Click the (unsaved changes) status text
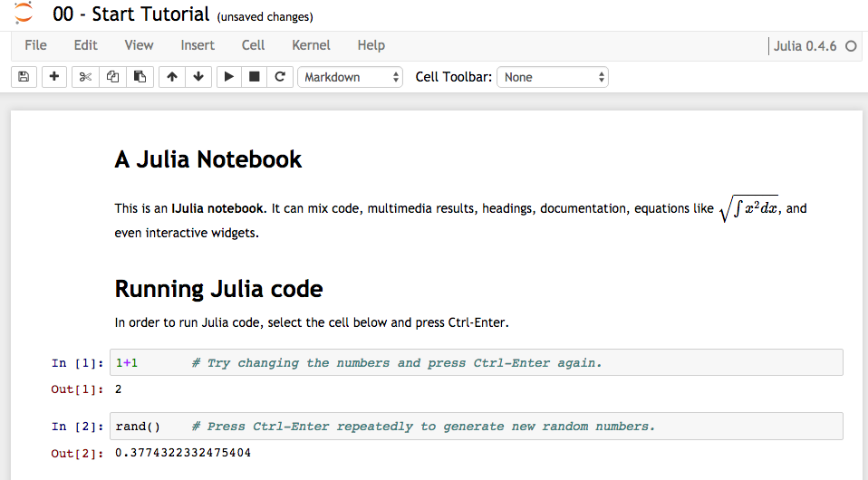 (x=265, y=17)
